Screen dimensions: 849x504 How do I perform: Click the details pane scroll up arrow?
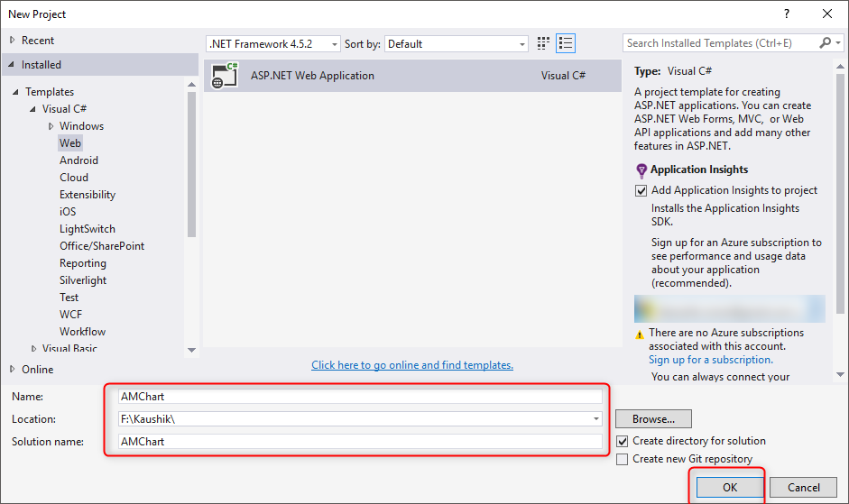point(840,67)
